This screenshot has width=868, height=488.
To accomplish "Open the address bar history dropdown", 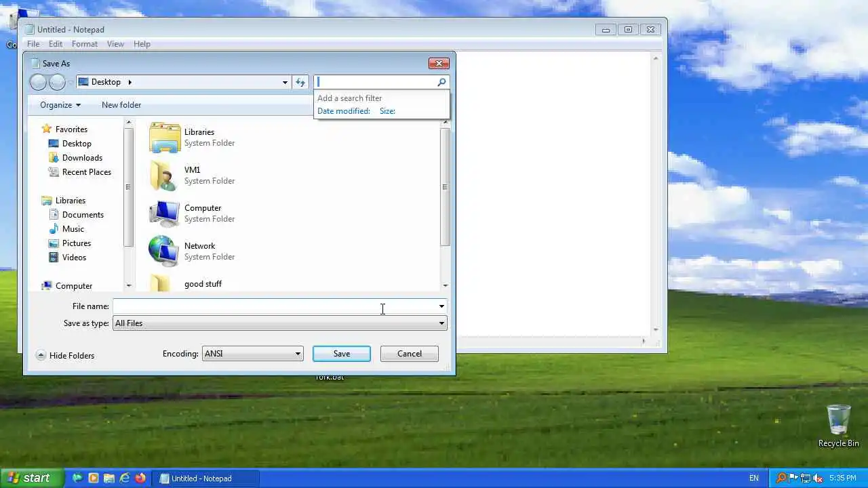I will click(285, 82).
